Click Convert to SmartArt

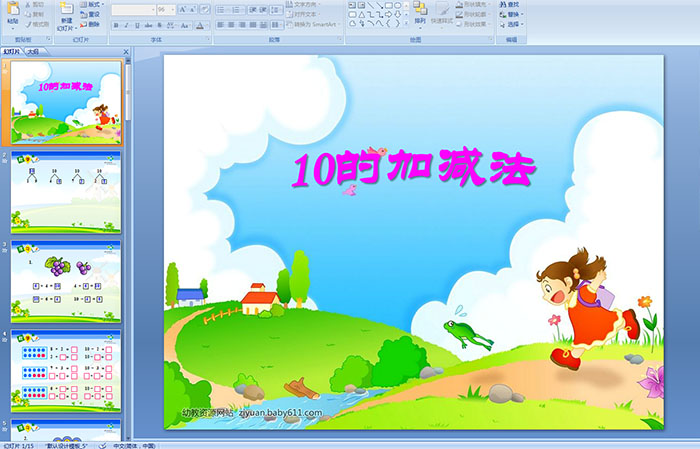tap(313, 24)
